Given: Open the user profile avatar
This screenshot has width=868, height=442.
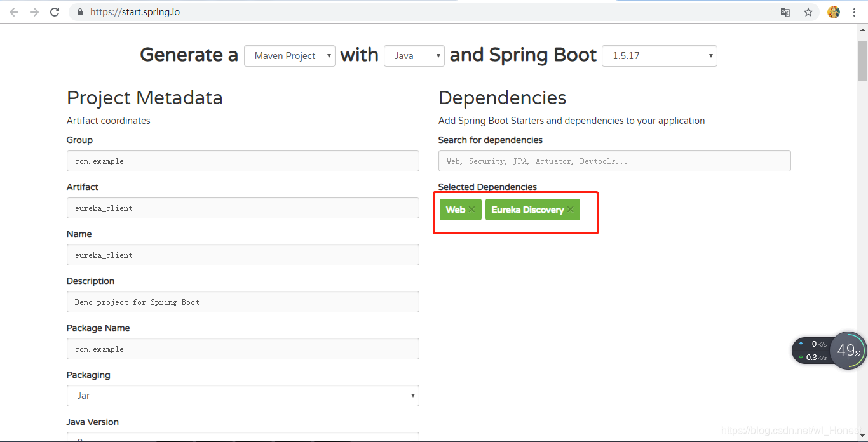Looking at the screenshot, I should (x=834, y=12).
